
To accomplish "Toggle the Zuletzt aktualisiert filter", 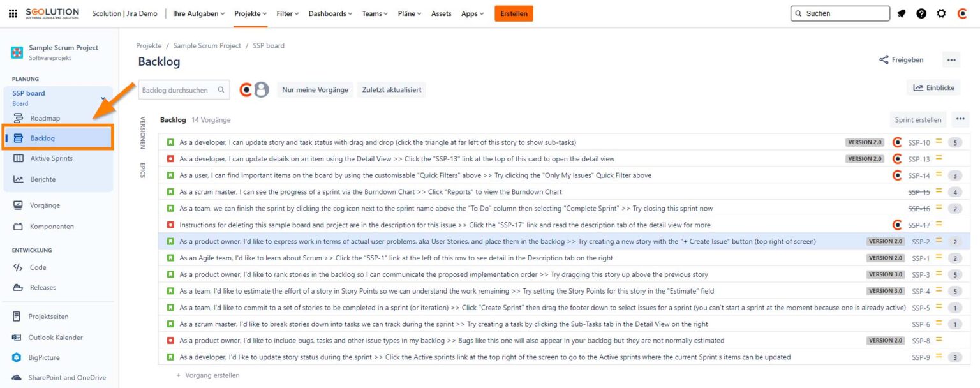I will tap(392, 90).
